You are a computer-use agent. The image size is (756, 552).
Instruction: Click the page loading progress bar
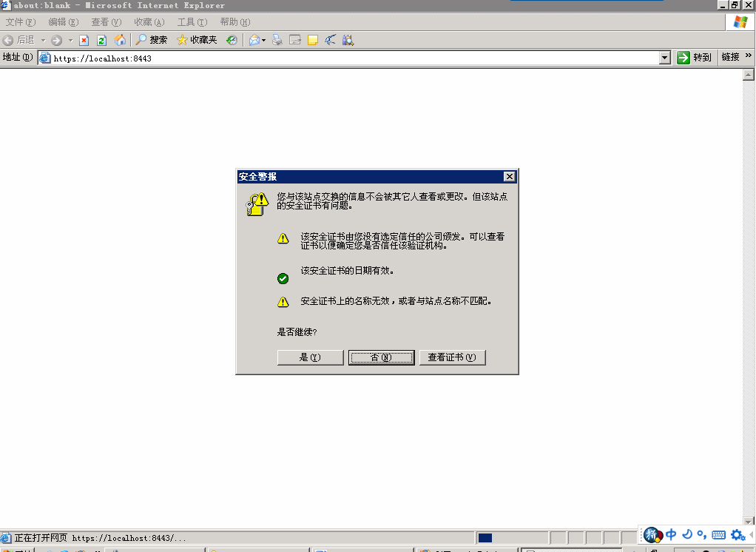[512, 538]
